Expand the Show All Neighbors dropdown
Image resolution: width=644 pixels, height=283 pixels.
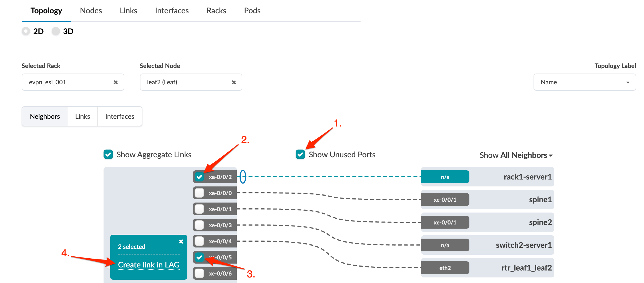point(516,155)
